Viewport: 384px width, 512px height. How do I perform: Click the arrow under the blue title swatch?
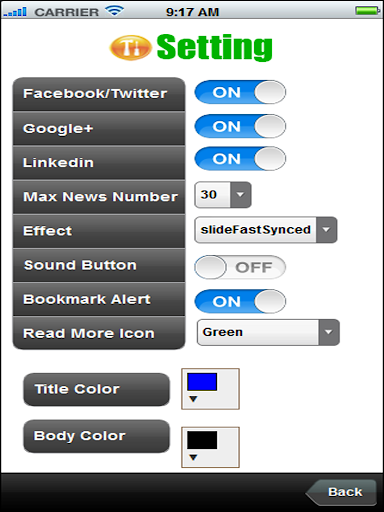(193, 399)
